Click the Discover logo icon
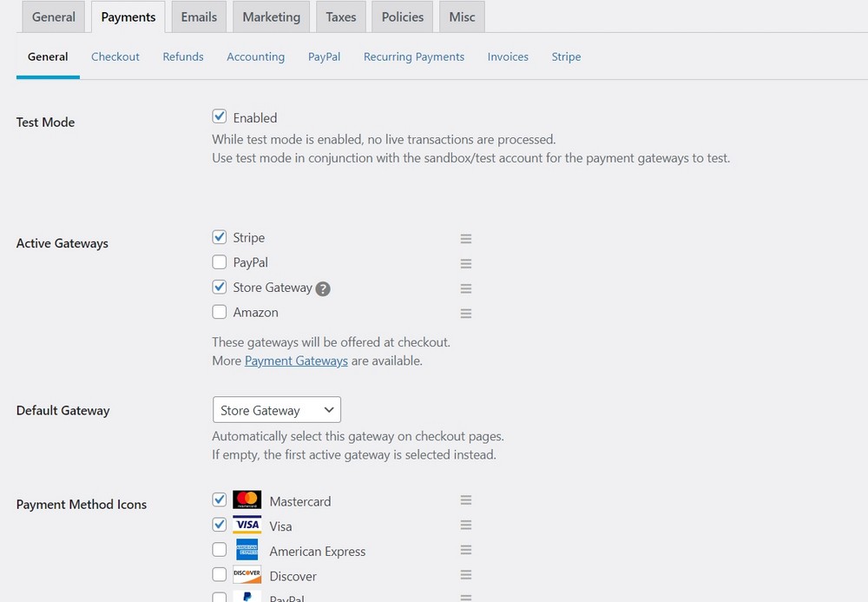Viewport: 868px width, 602px height. (x=247, y=574)
